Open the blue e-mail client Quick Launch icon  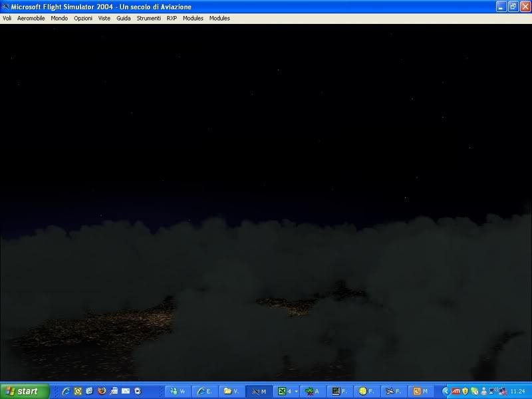[90, 391]
